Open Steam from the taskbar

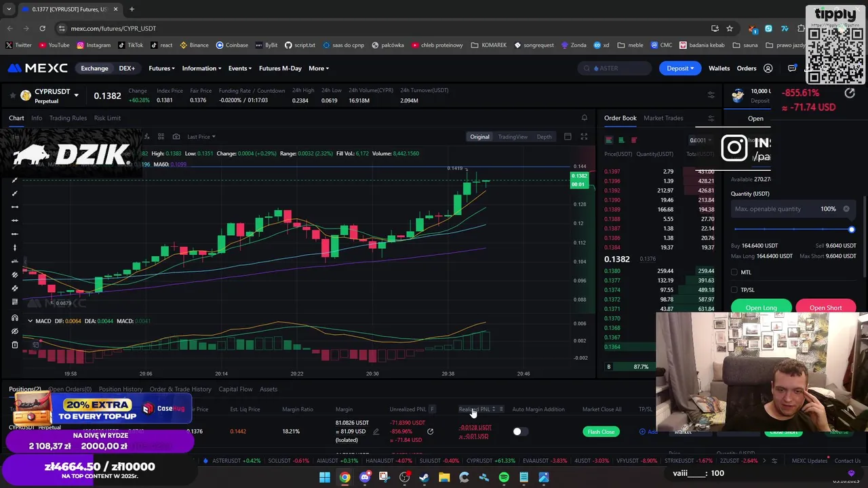pyautogui.click(x=425, y=477)
